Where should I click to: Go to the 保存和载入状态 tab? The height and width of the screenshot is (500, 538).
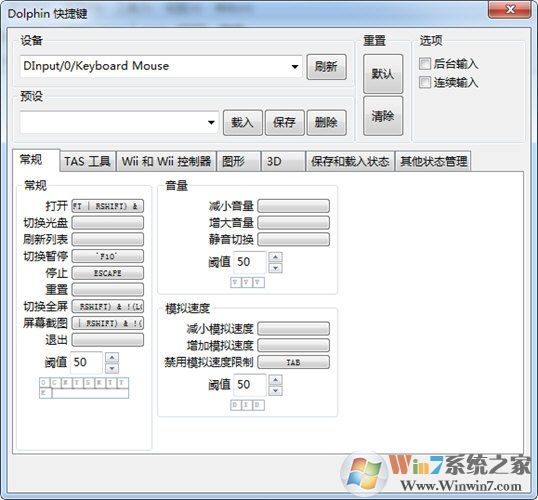(350, 161)
